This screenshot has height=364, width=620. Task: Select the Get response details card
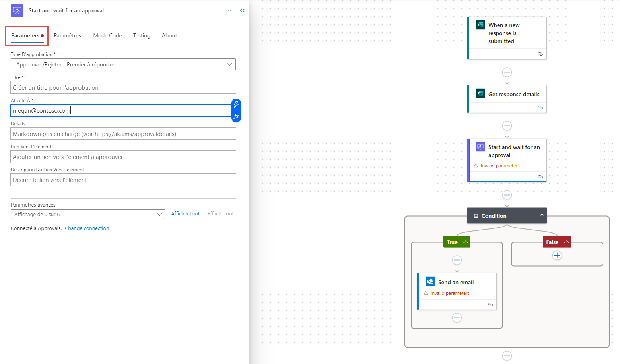point(507,99)
